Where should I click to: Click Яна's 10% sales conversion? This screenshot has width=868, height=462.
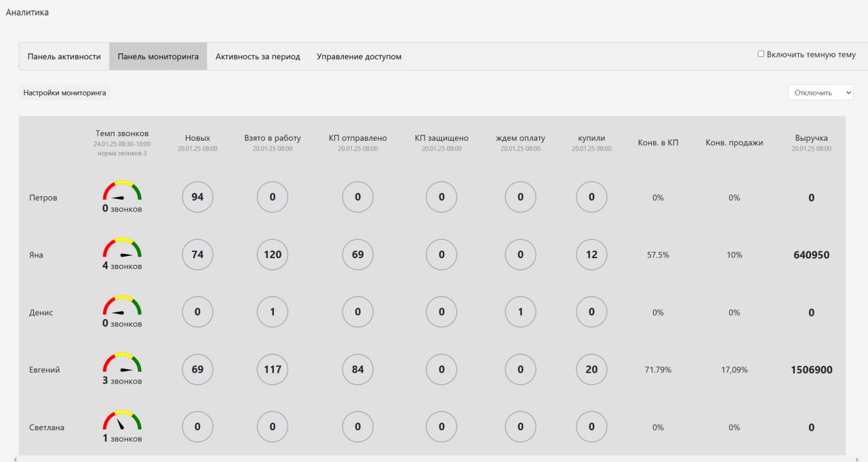coord(734,255)
